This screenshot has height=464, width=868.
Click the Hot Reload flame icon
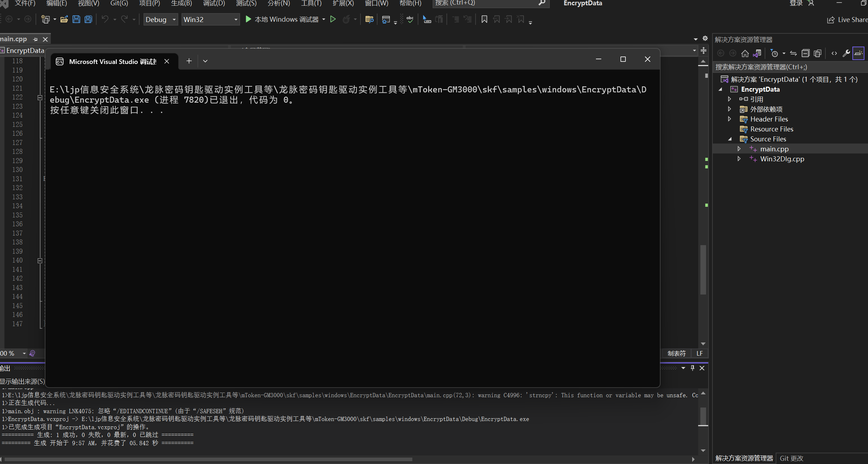coord(346,19)
